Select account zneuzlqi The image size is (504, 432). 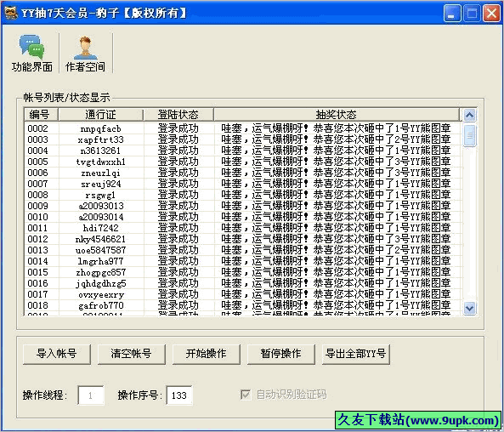(101, 173)
